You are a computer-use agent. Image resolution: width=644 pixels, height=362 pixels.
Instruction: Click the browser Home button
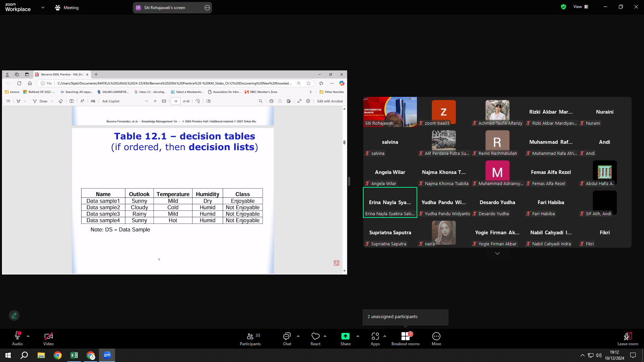pos(30,83)
